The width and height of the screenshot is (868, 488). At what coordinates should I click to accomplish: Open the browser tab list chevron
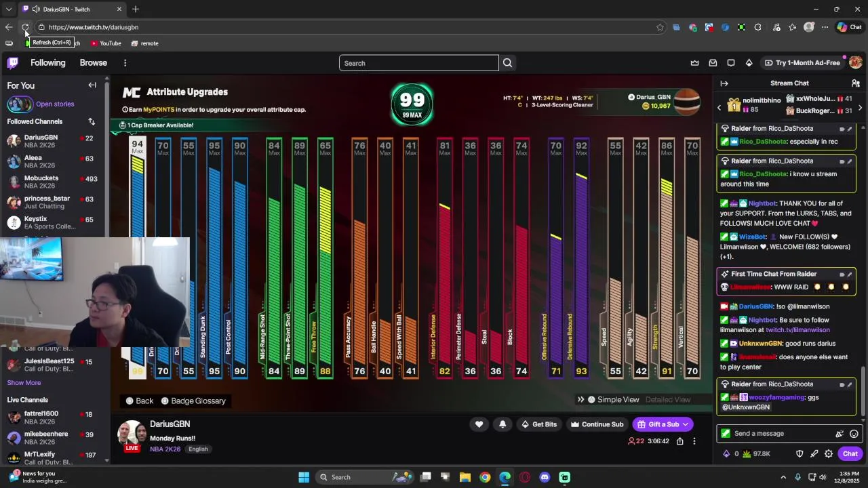pyautogui.click(x=8, y=9)
